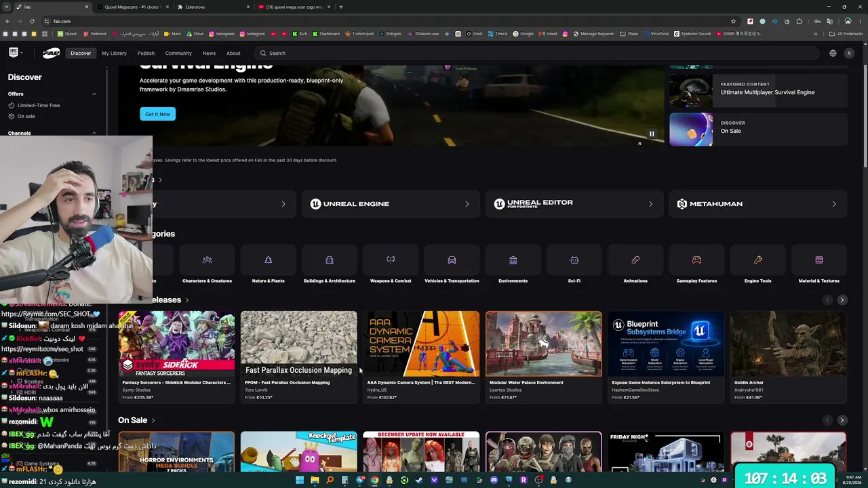The image size is (868, 488).
Task: Show previous new releases
Action: [827, 300]
